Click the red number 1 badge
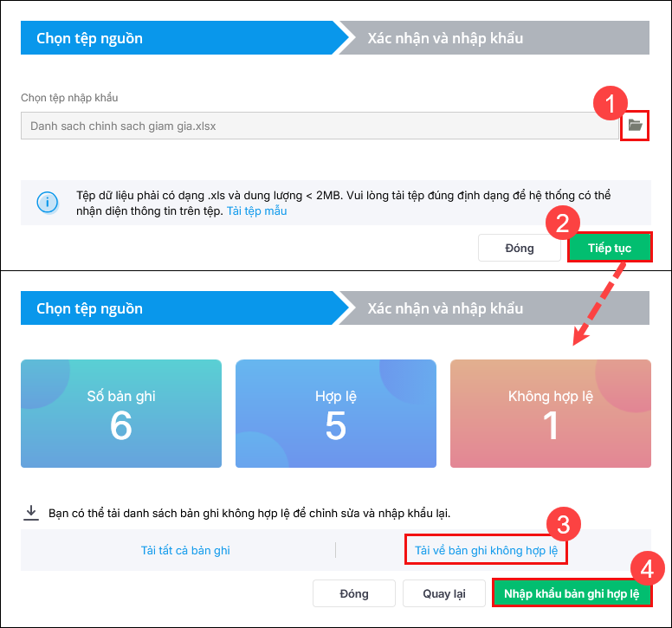 point(611,107)
